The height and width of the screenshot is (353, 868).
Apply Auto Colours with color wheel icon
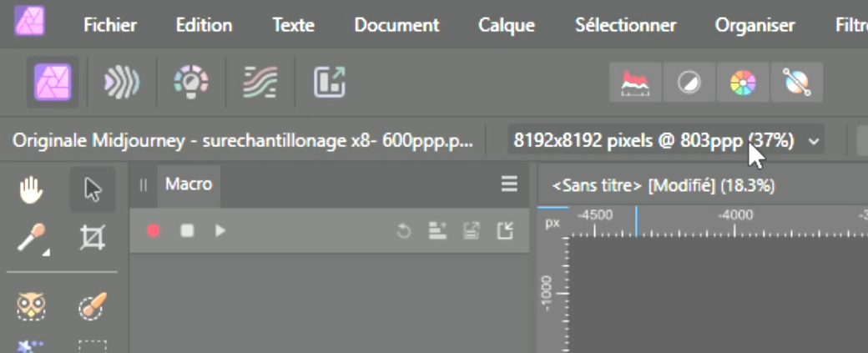tap(742, 83)
